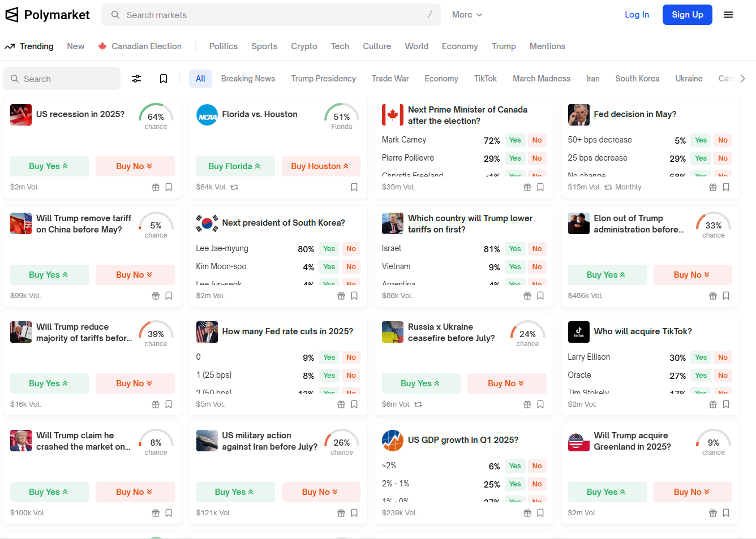The image size is (756, 539).
Task: Open the Trending category with arrow icon
Action: tap(29, 46)
